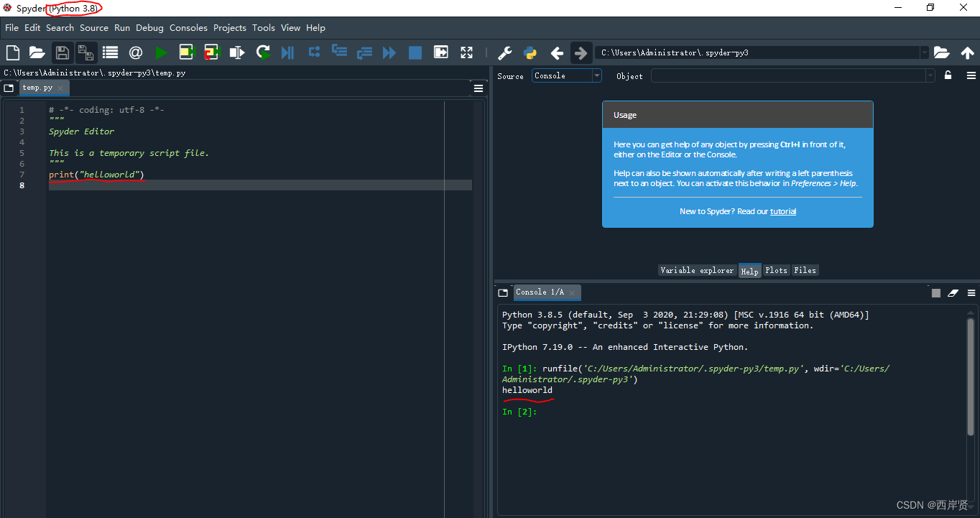Viewport: 980px width, 518px height.
Task: Start debugging with the debug file icon
Action: [x=288, y=52]
